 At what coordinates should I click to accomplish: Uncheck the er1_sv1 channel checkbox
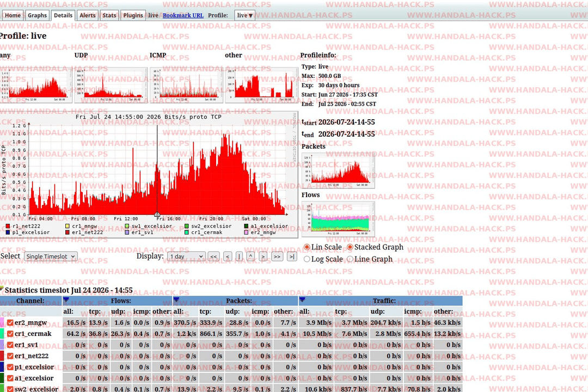click(x=10, y=345)
